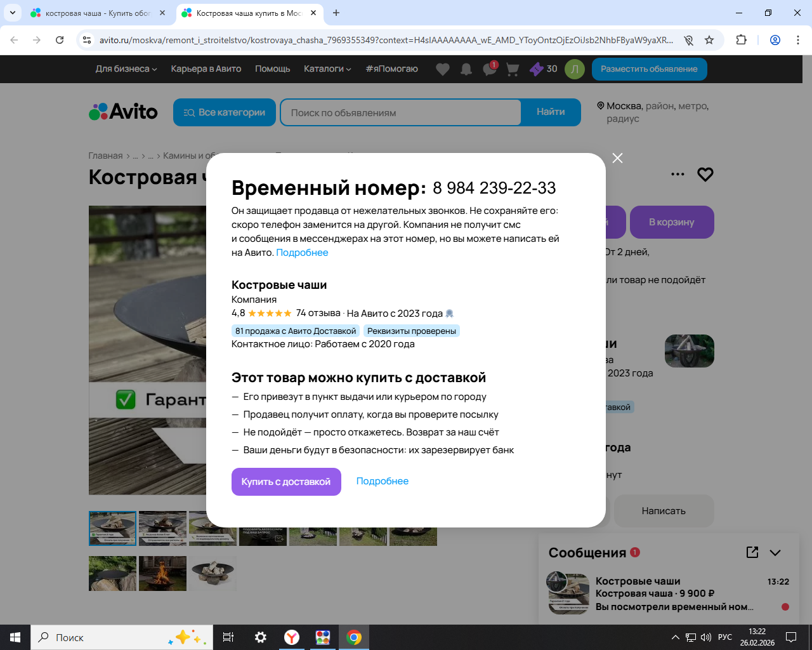The image size is (812, 650).
Task: Select the first fire bowl thumbnail
Action: (x=112, y=528)
